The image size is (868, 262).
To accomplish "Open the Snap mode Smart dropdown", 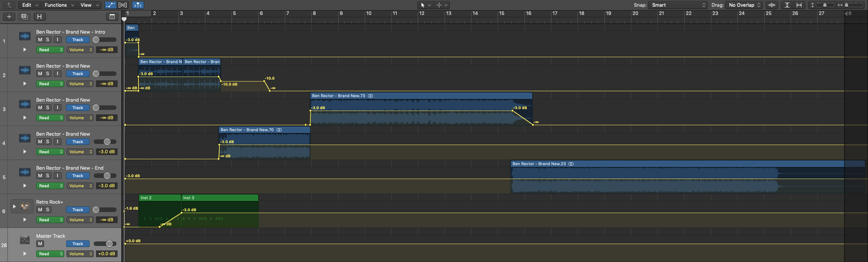I will tap(678, 5).
